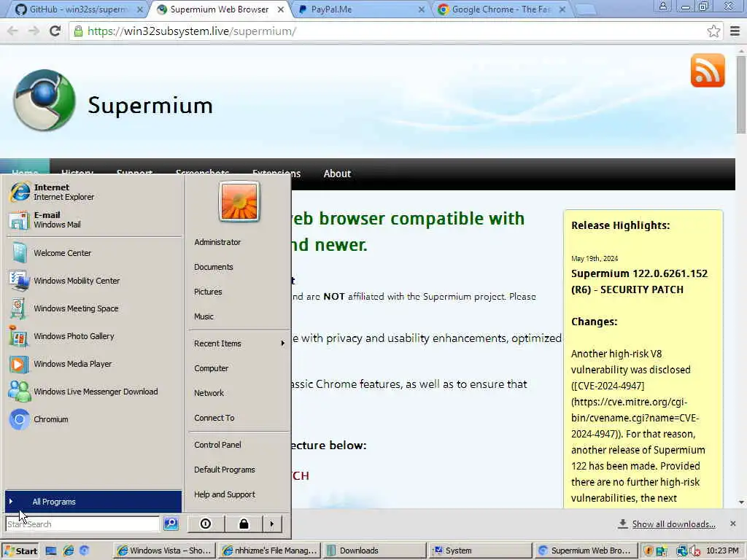The width and height of the screenshot is (747, 560).
Task: Click Show all downloads link
Action: pos(673,524)
